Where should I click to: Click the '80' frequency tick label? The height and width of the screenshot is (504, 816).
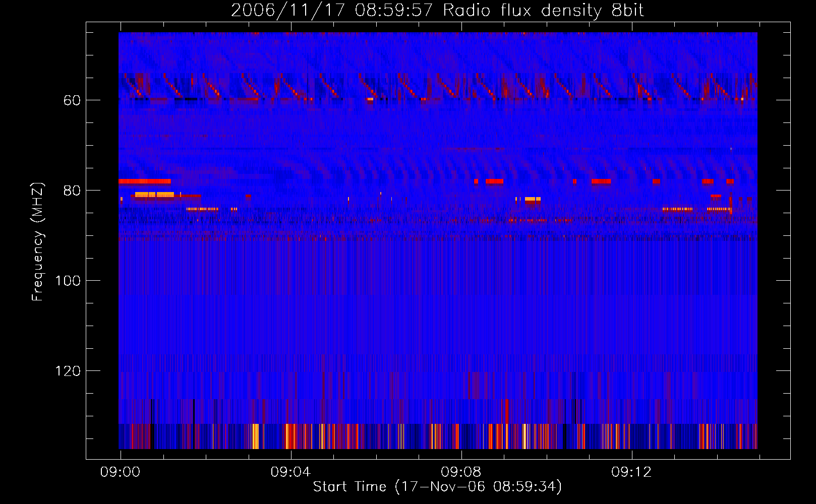(x=72, y=191)
